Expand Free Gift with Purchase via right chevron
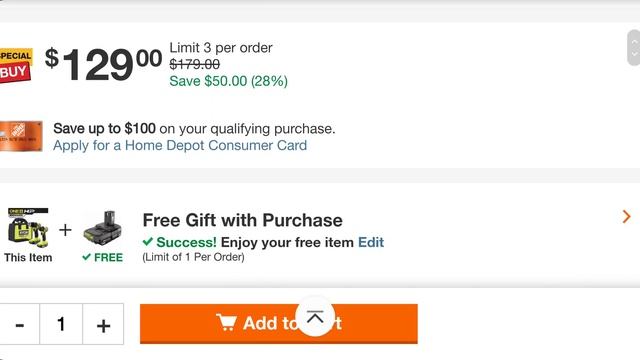This screenshot has width=640, height=360. tap(627, 216)
